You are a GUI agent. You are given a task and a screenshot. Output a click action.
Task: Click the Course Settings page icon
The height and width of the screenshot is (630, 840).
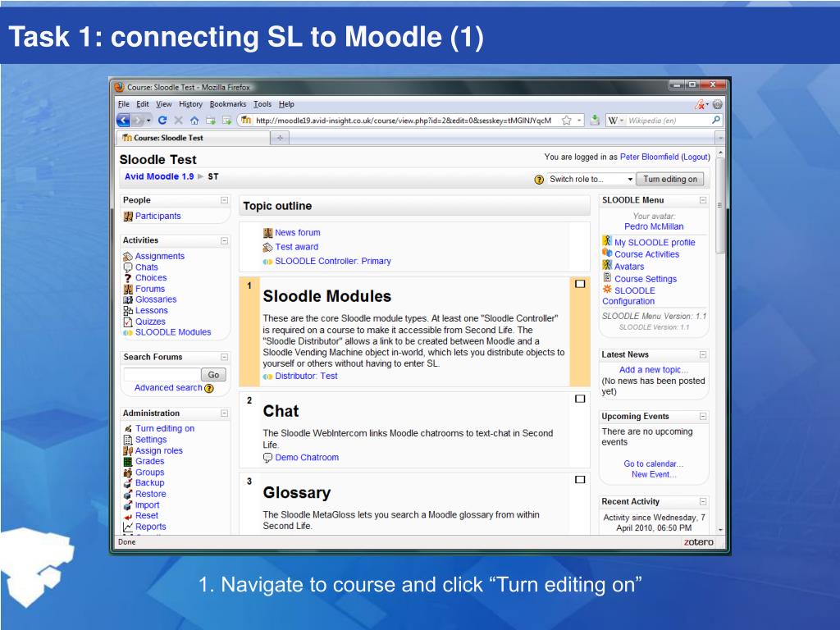[607, 277]
